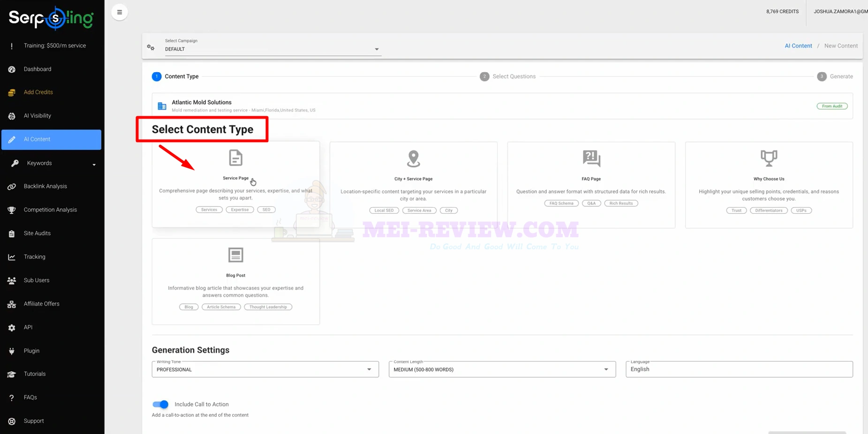Click the Affiliate Offers icon

(12, 304)
